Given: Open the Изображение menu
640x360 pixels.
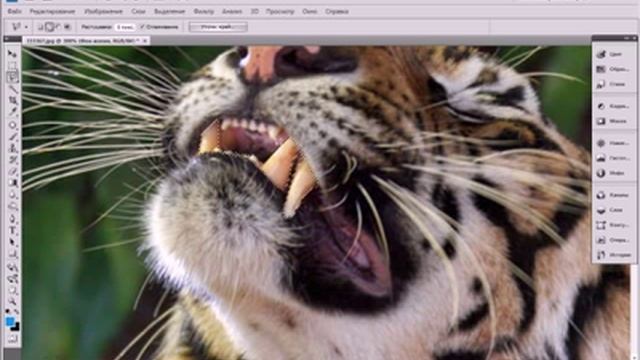Looking at the screenshot, I should pyautogui.click(x=103, y=11).
